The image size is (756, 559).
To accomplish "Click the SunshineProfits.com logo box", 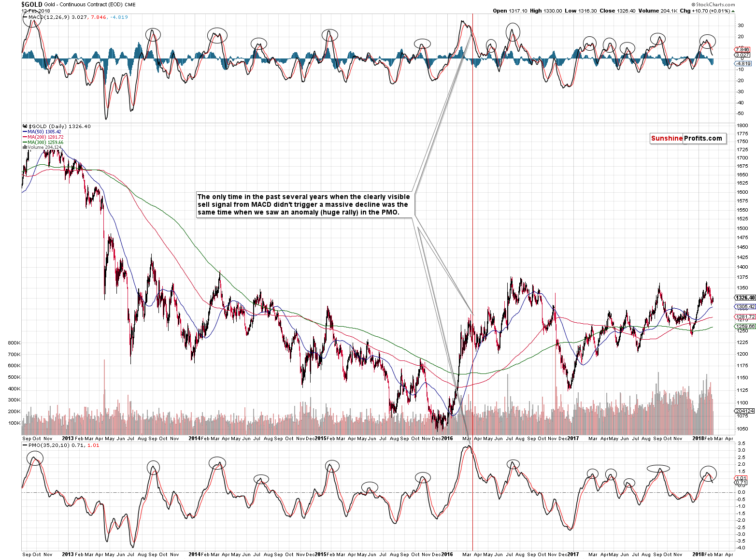I will [688, 139].
